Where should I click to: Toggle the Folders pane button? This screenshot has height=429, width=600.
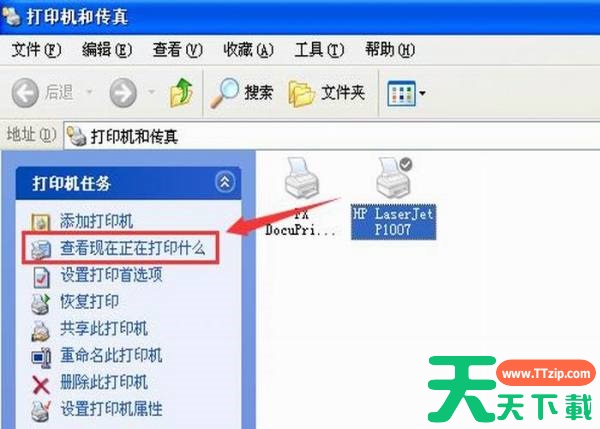point(326,93)
